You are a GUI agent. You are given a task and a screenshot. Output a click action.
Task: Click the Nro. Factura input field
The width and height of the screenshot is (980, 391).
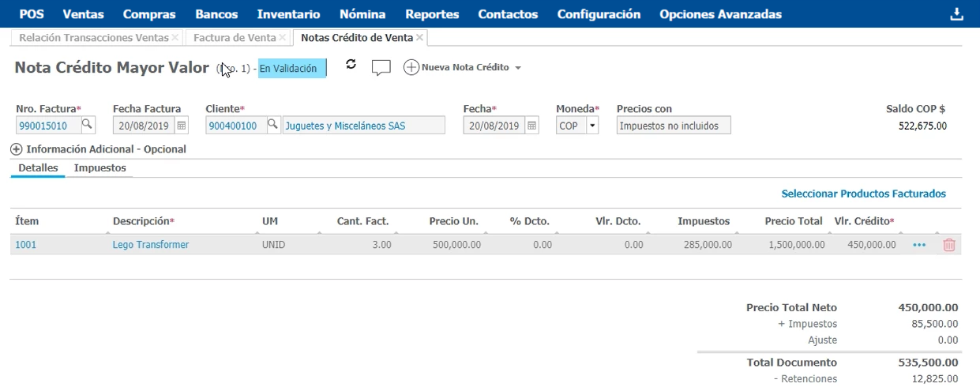[47, 126]
